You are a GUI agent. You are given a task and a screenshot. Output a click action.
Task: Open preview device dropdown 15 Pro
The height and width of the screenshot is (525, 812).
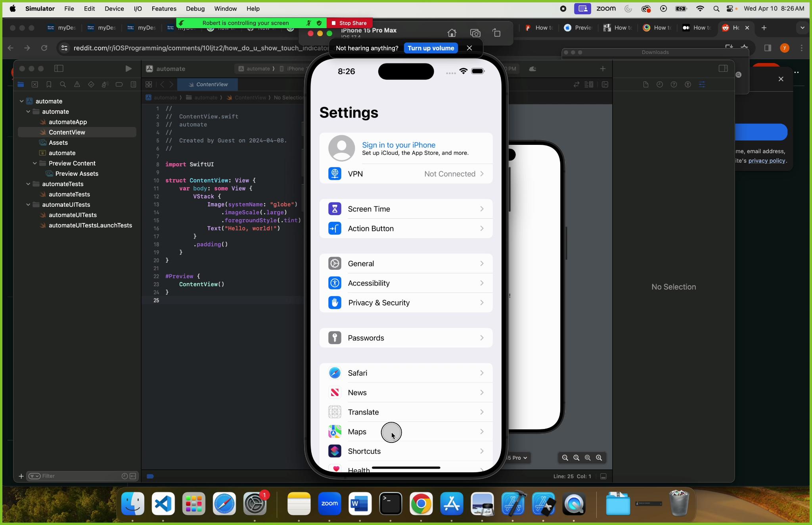[518, 458]
